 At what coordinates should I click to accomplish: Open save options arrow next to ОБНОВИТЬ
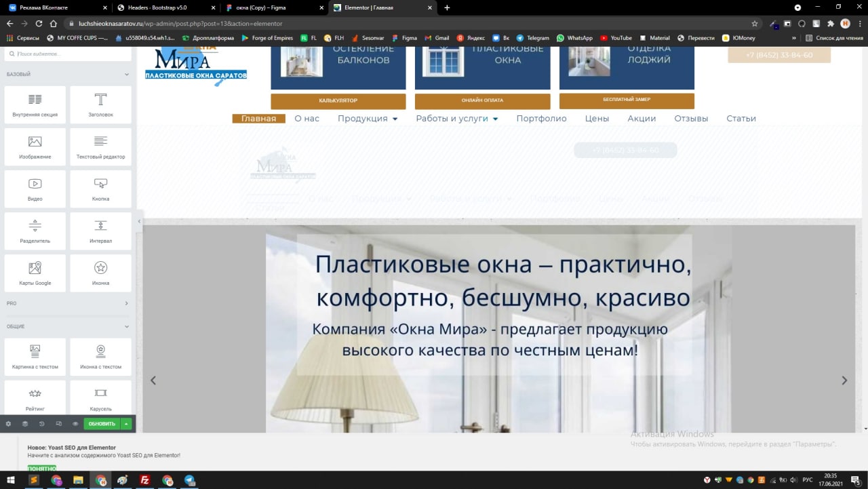[x=126, y=424]
